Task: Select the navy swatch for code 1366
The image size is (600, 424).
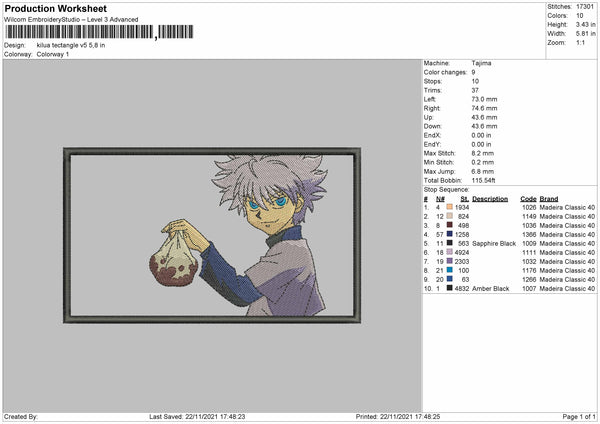Action: click(450, 234)
